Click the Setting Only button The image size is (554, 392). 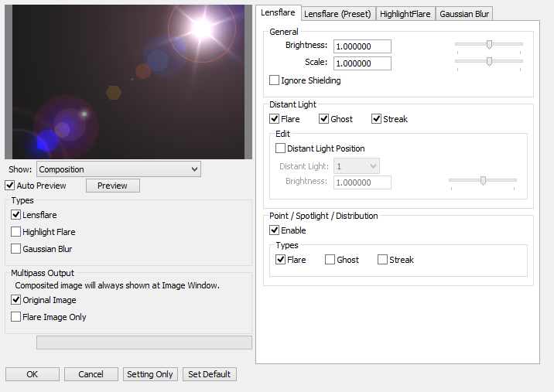[150, 374]
